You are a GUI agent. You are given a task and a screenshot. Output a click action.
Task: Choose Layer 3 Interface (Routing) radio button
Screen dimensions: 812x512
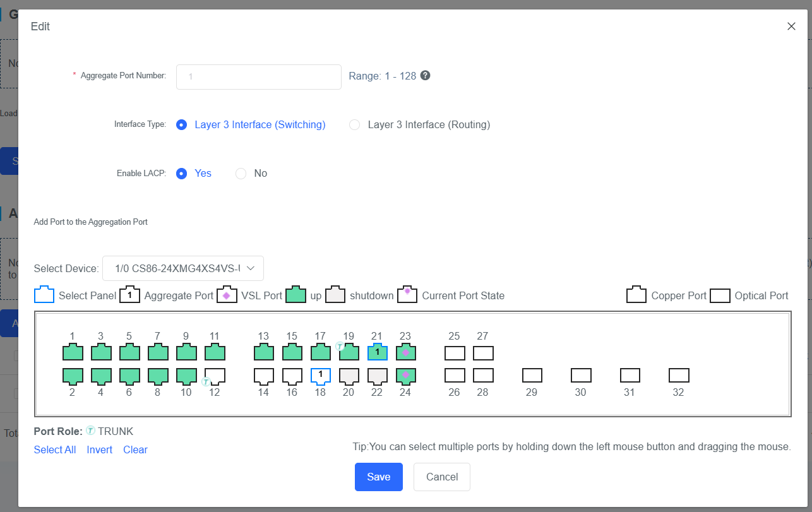click(355, 125)
